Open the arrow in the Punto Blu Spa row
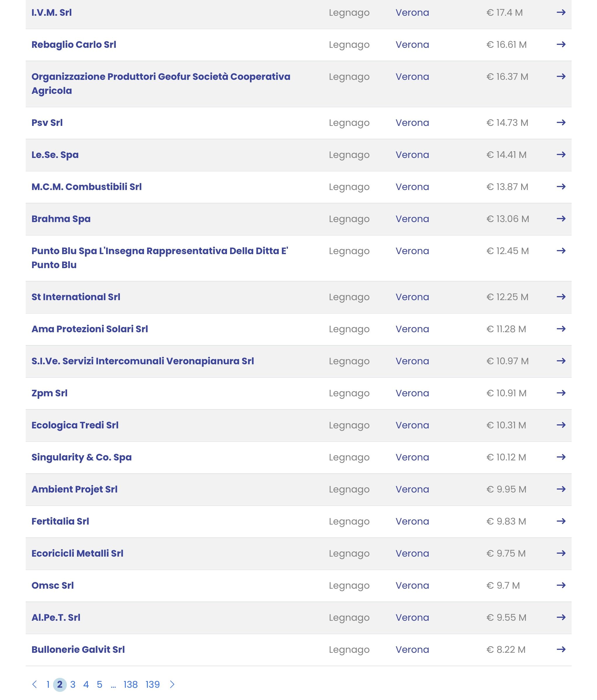The image size is (597, 700). pos(561,251)
